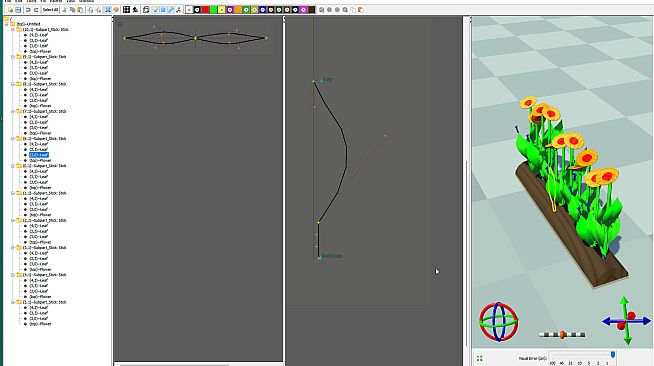Screen dimensions: 654x366
Task: Click the orange tangent handle right of the curve
Action: click(x=385, y=135)
